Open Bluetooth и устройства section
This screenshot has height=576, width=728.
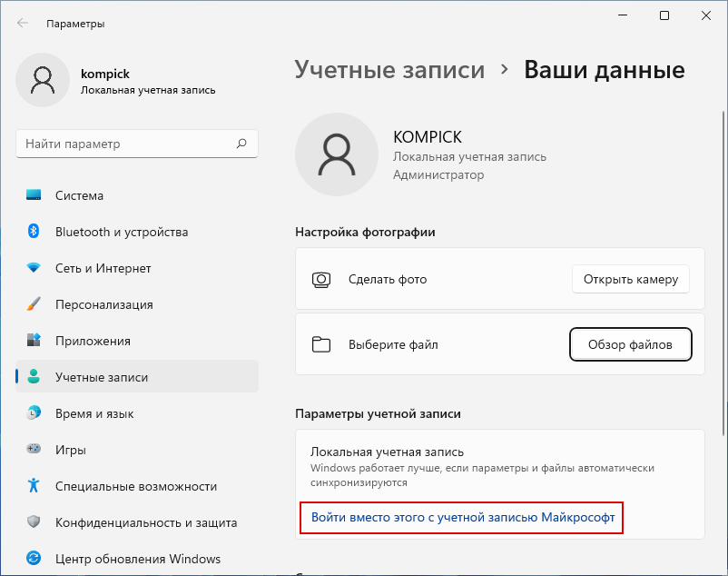[x=137, y=232]
